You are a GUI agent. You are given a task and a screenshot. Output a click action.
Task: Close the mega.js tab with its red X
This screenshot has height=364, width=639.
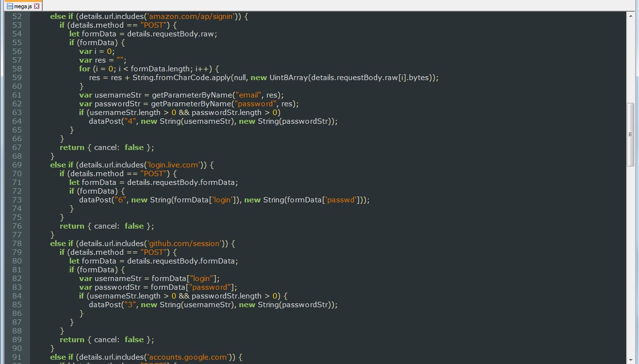click(36, 6)
